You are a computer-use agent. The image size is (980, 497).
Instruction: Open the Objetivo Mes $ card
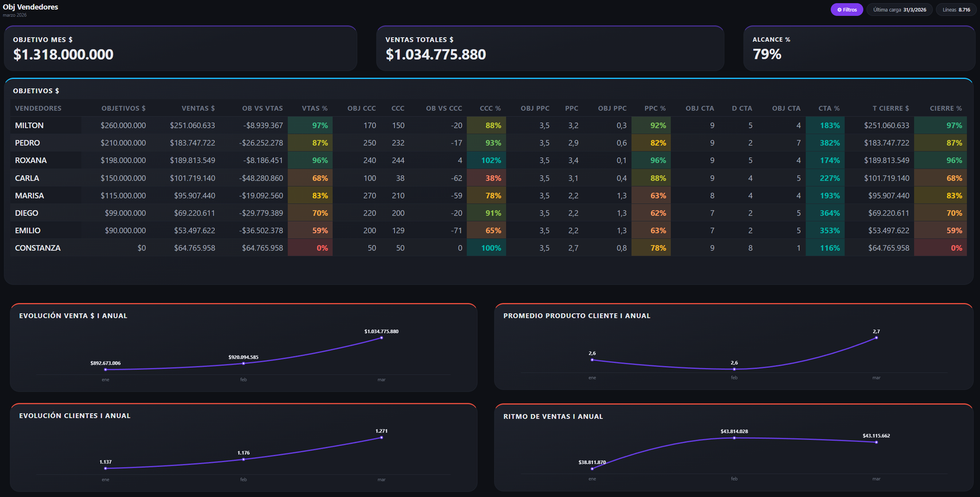pyautogui.click(x=181, y=48)
